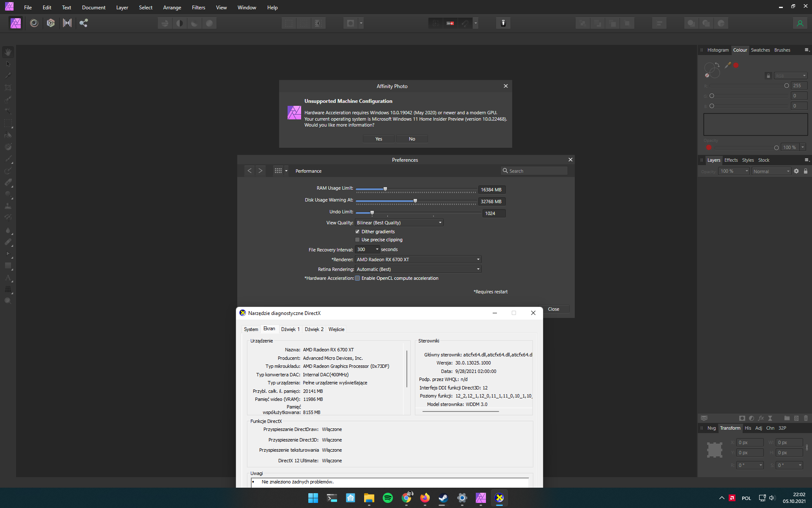Toggle the Dither gradients checkbox
The height and width of the screenshot is (508, 812).
coord(357,232)
